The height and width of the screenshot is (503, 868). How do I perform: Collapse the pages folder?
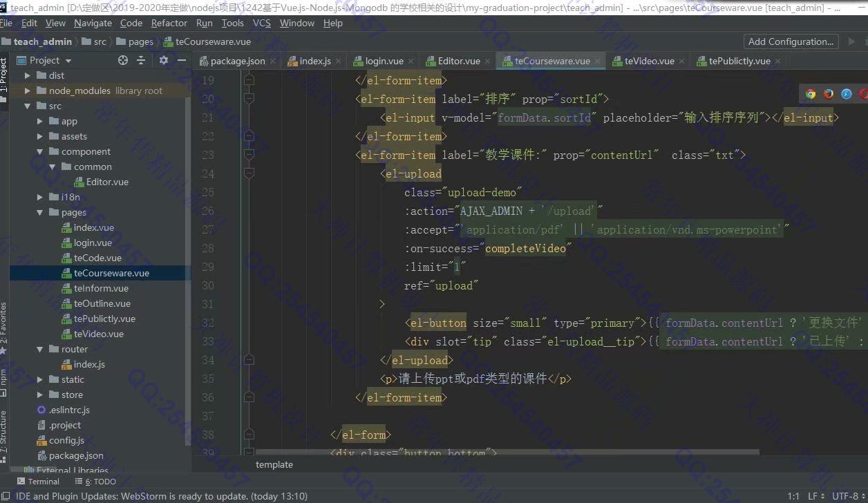(x=40, y=212)
